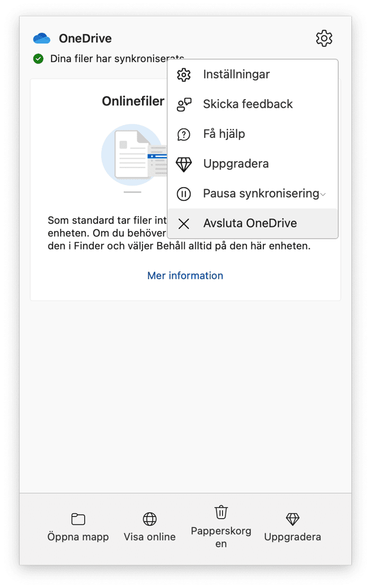Click the Onlinefiler document illustration

tap(134, 156)
